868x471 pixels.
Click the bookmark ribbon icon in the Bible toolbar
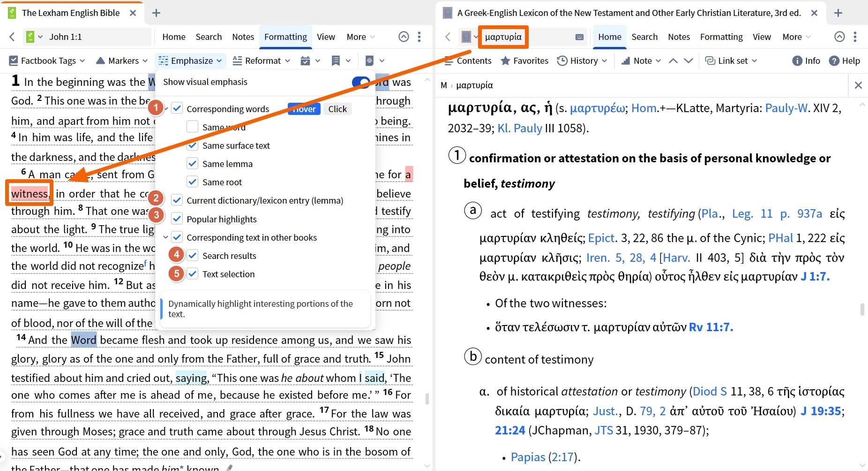pyautogui.click(x=336, y=61)
